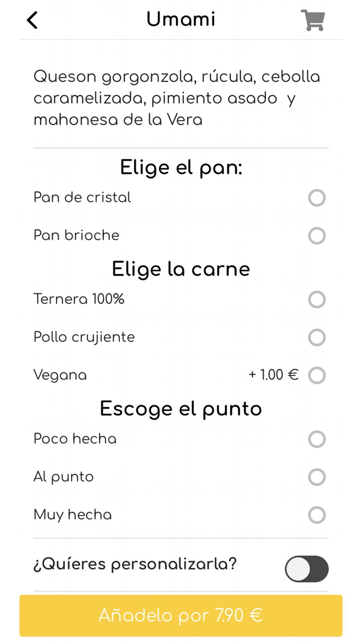Click the Elige el pan: heading
The width and height of the screenshot is (362, 644).
(x=181, y=168)
